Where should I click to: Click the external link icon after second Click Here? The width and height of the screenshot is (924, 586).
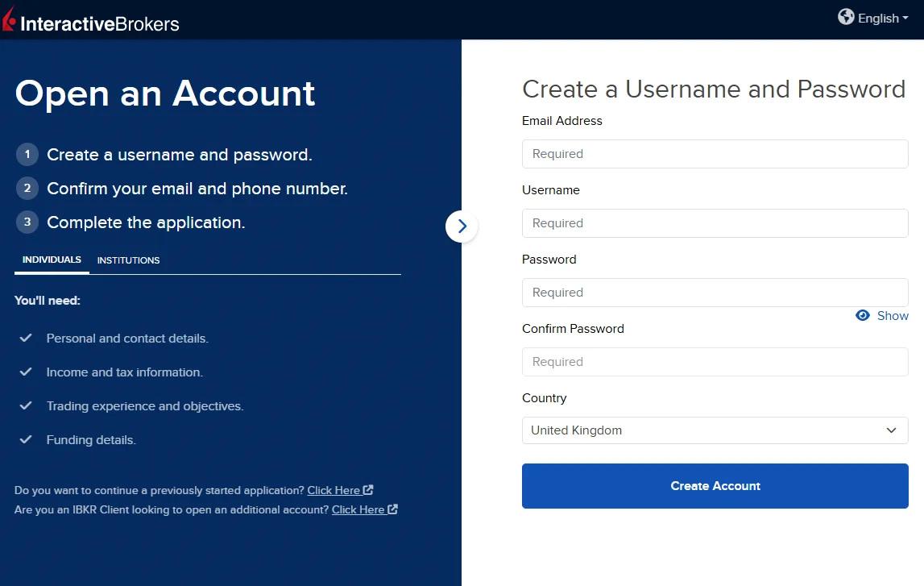[392, 509]
